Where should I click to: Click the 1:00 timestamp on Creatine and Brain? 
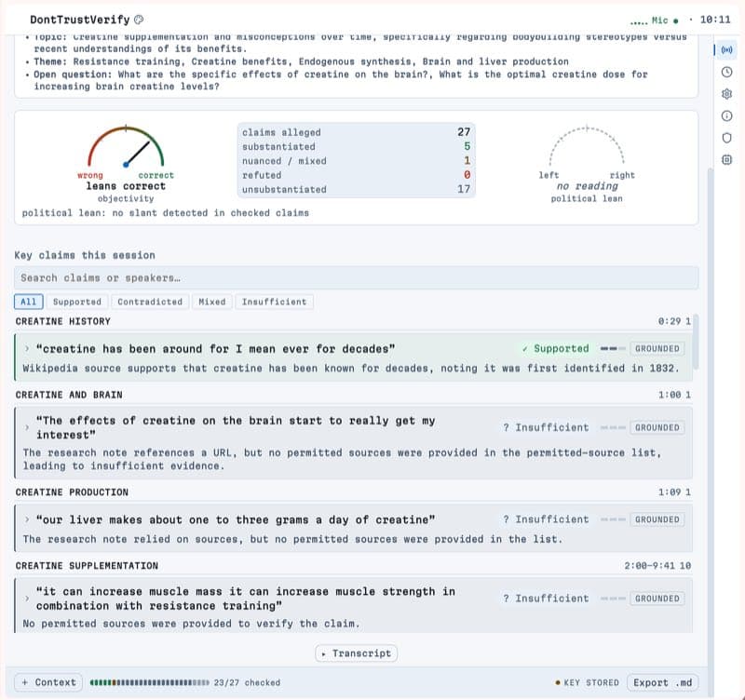(670, 395)
